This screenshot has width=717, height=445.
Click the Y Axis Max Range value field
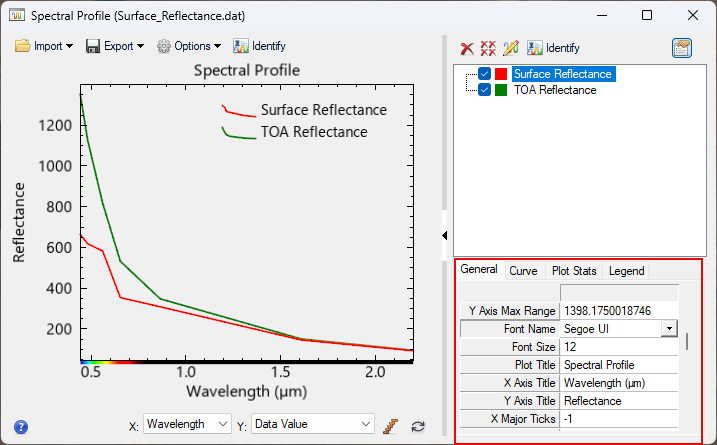(x=619, y=311)
